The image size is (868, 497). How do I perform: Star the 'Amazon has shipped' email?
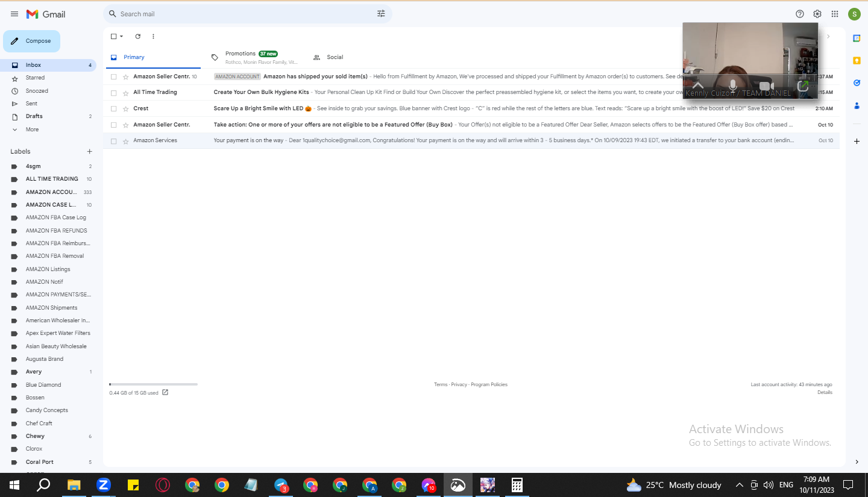[125, 77]
